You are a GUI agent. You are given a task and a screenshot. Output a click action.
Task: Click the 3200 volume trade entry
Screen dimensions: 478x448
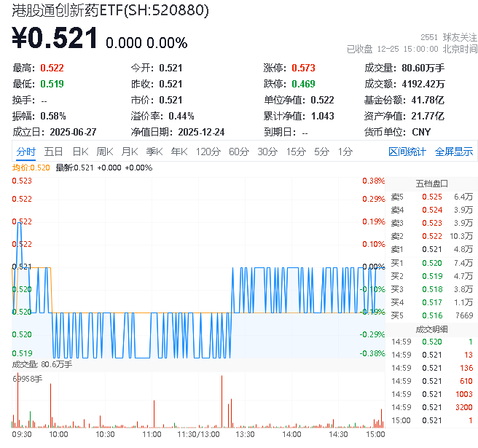432,407
